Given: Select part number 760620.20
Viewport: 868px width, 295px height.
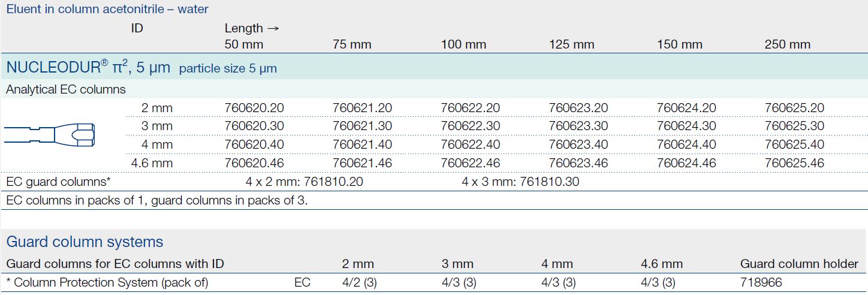Looking at the screenshot, I should [x=254, y=108].
